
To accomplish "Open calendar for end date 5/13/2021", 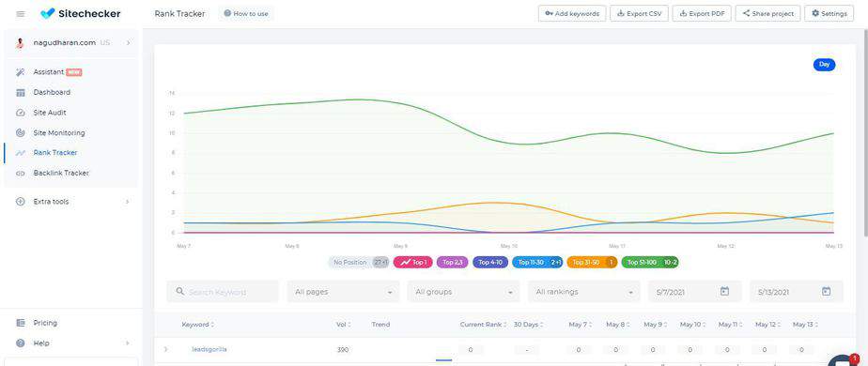I will click(826, 291).
